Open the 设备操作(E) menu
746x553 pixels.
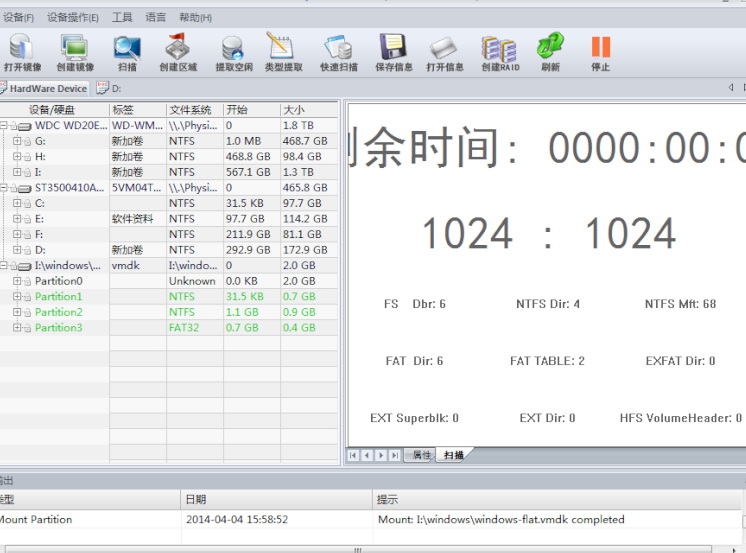click(73, 18)
